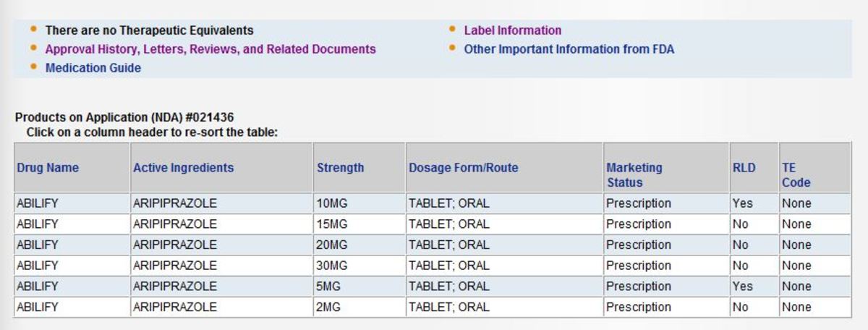Click ARIPIPRAZOLE in the 20MG row
The width and height of the screenshot is (868, 330).
point(175,245)
